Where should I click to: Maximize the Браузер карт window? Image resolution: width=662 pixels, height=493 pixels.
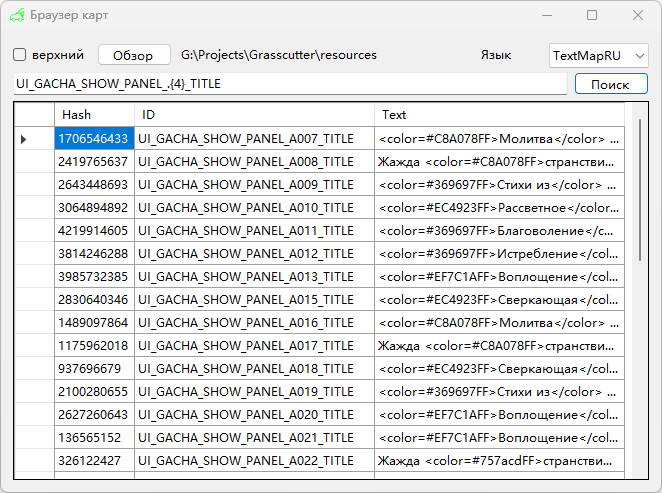(592, 16)
